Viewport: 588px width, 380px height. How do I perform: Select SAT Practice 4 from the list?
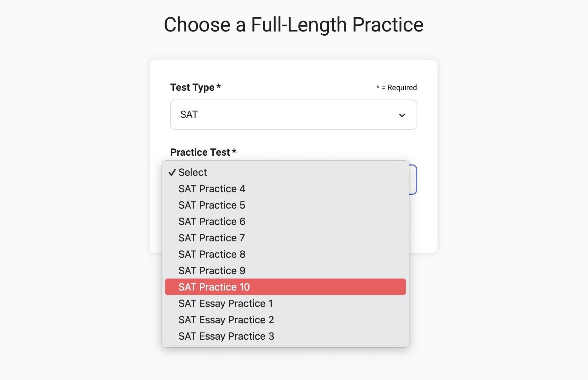tap(212, 189)
